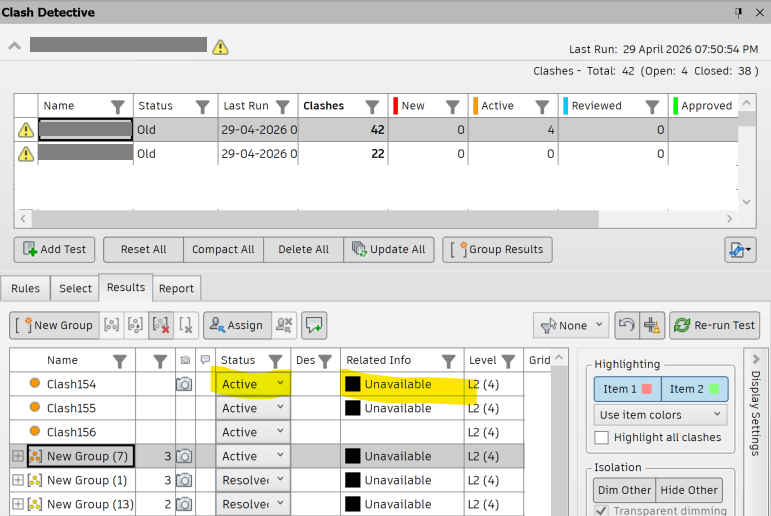Toggle Item 1 highlighting

[x=627, y=389]
